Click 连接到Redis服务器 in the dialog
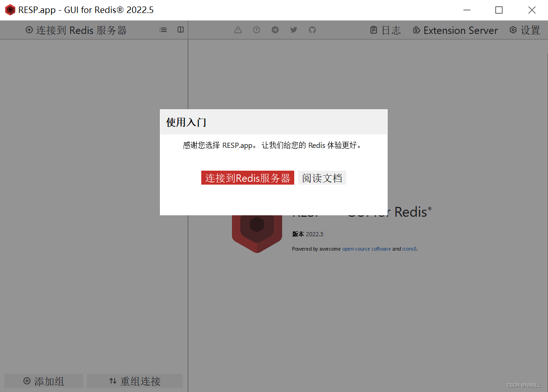Image resolution: width=548 pixels, height=392 pixels. [247, 178]
